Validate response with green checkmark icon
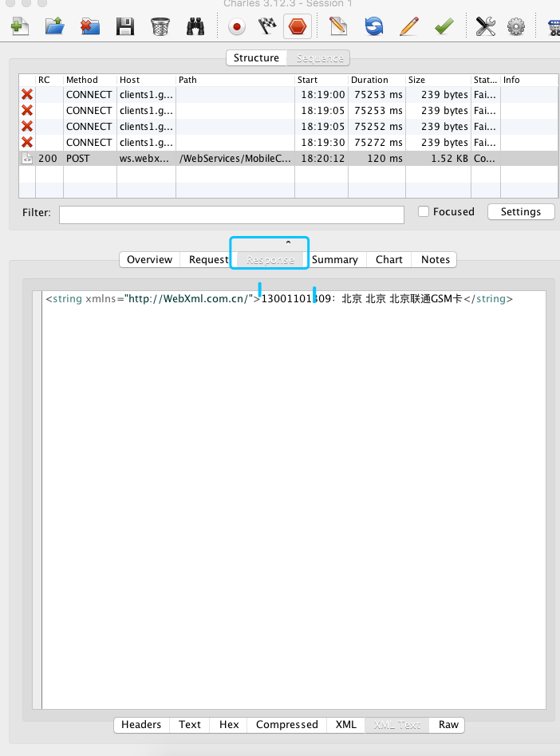Image resolution: width=560 pixels, height=756 pixels. 444,26
